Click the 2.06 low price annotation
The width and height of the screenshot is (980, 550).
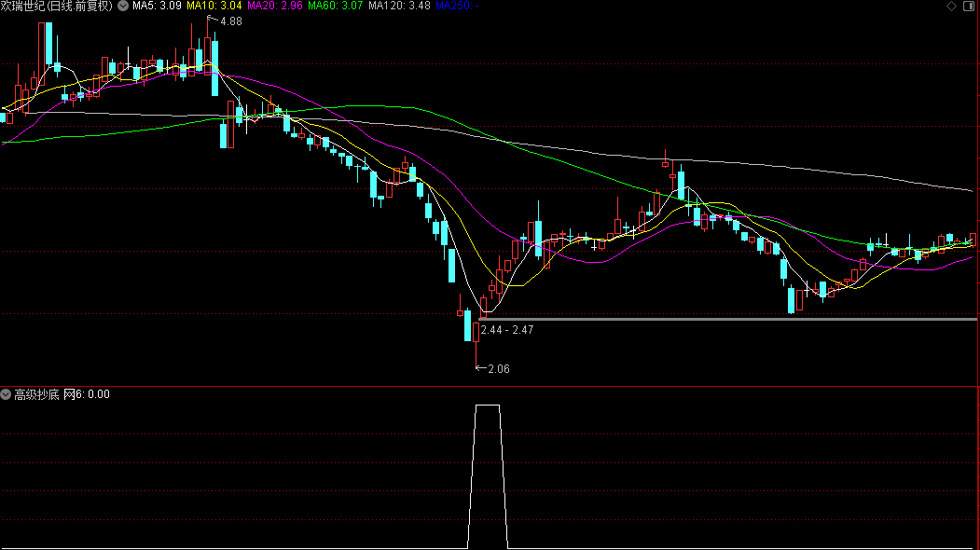click(498, 369)
